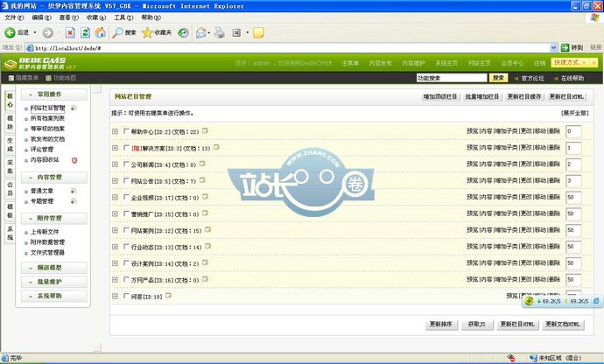Click the History icon in IE toolbar
The height and width of the screenshot is (364, 604).
click(x=183, y=32)
